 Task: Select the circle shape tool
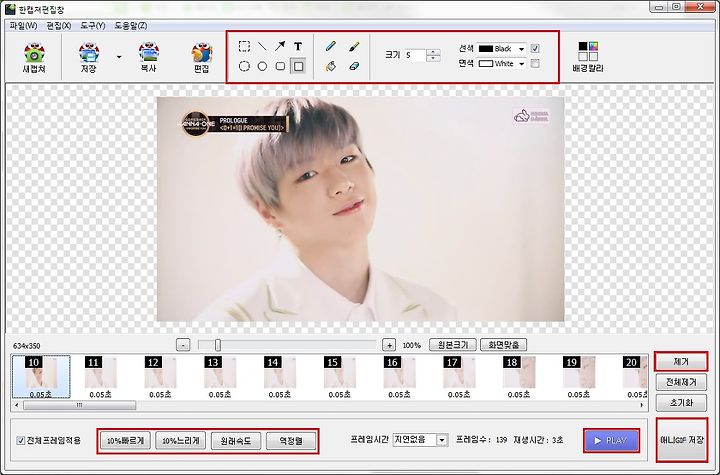[262, 66]
